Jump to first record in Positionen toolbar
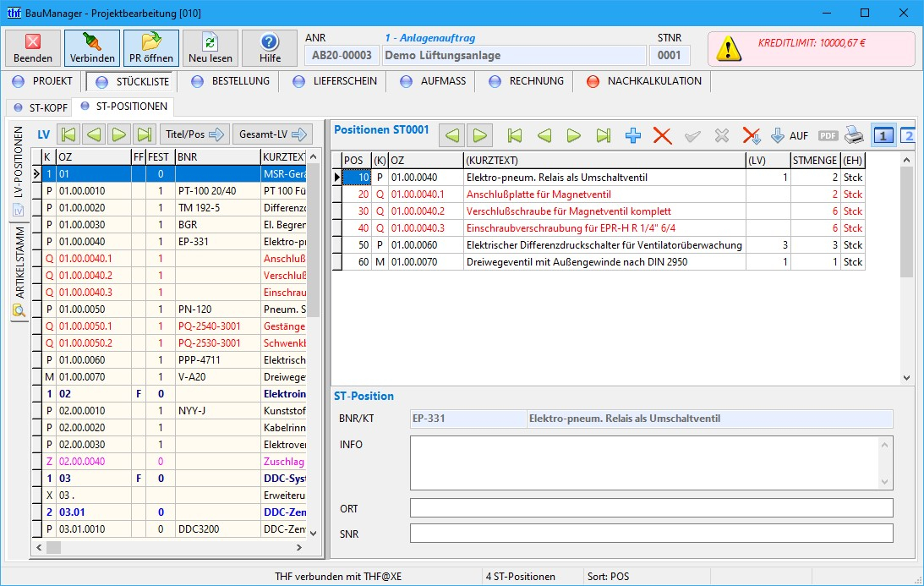The height and width of the screenshot is (586, 924). click(513, 135)
